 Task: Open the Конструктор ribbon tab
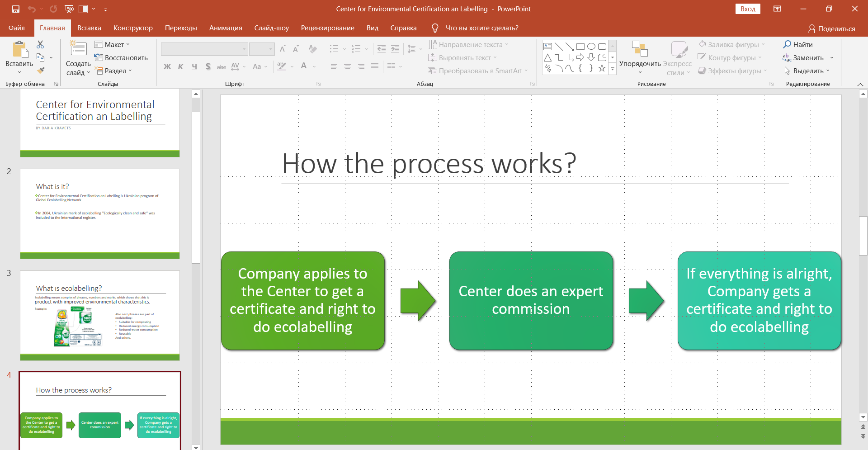point(133,28)
